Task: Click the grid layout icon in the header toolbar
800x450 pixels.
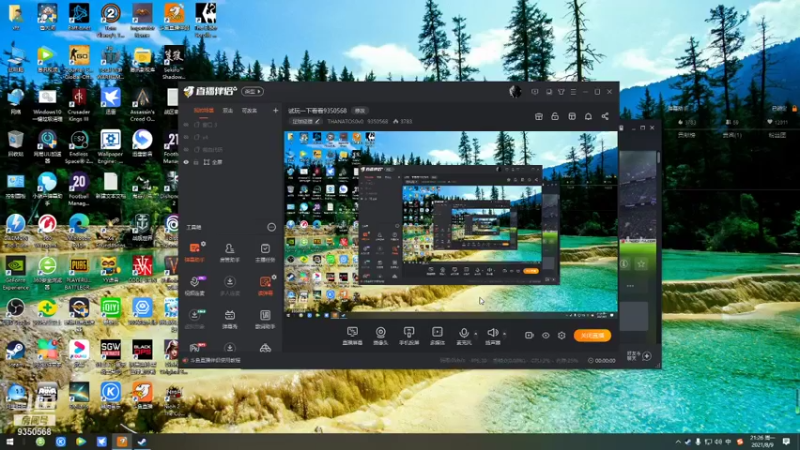Action: [572, 116]
